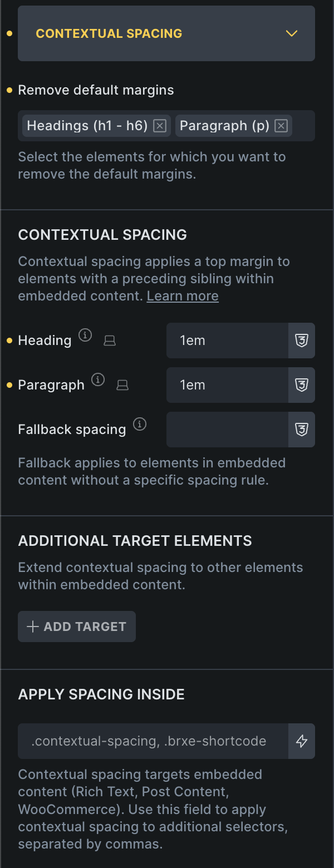The image size is (334, 868).
Task: Click the Paragraph spacing input field
Action: pos(227,385)
